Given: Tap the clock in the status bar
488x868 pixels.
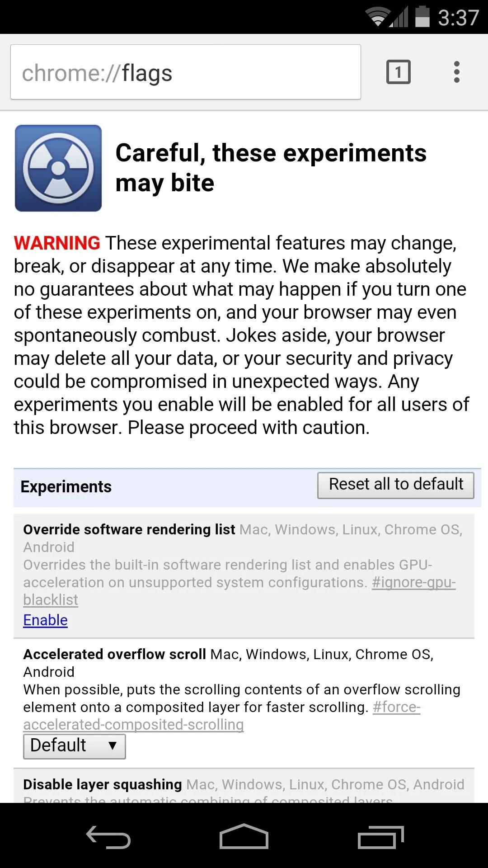Looking at the screenshot, I should tap(458, 18).
